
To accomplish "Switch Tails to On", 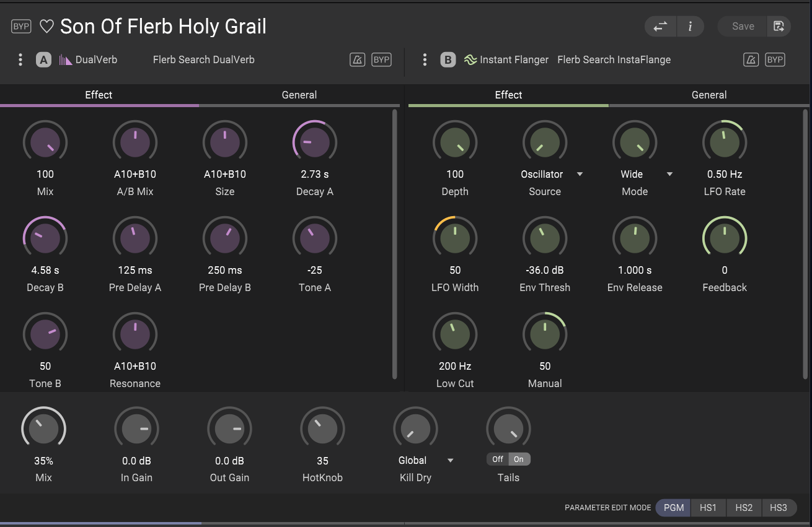I will [x=519, y=459].
